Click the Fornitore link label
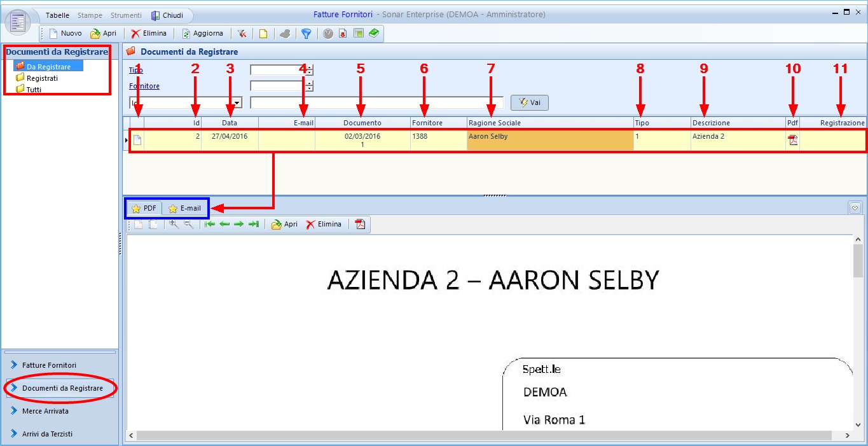The height and width of the screenshot is (446, 868). pos(144,86)
